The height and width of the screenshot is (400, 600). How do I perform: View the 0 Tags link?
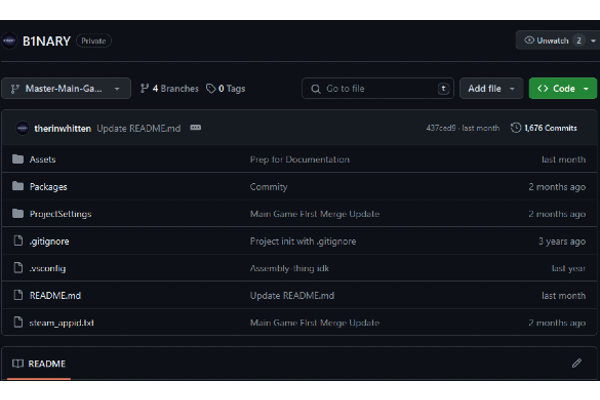(226, 89)
